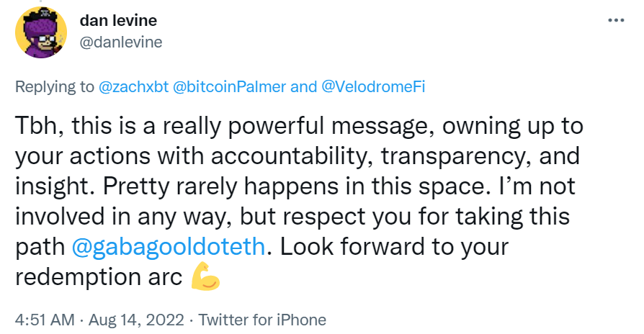Click the word "and" between reply mentions
This screenshot has width=644, height=334.
click(303, 87)
